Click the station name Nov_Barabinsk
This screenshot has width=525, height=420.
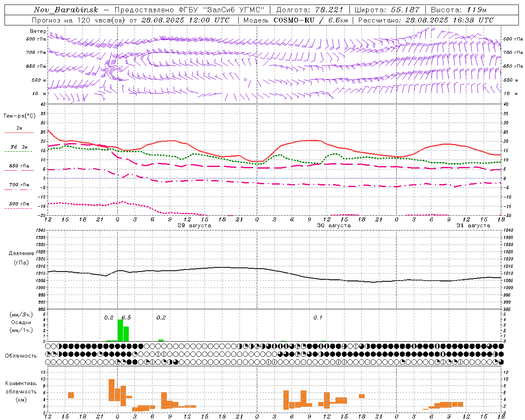(66, 10)
